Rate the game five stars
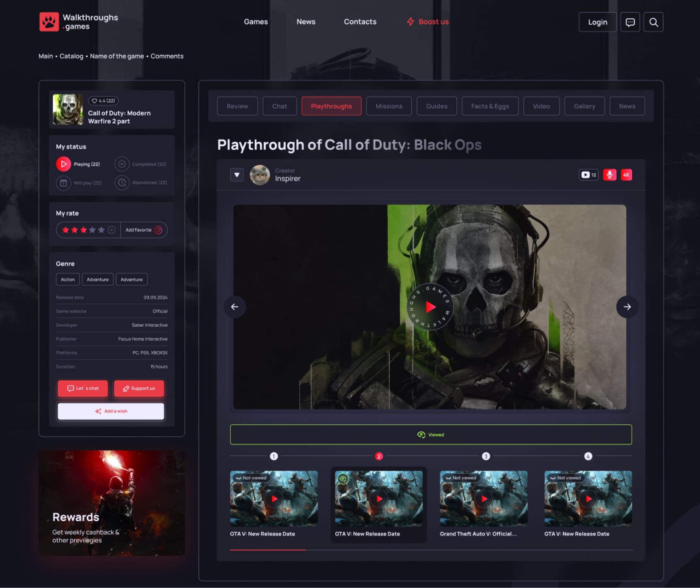Image resolution: width=700 pixels, height=588 pixels. tap(102, 230)
